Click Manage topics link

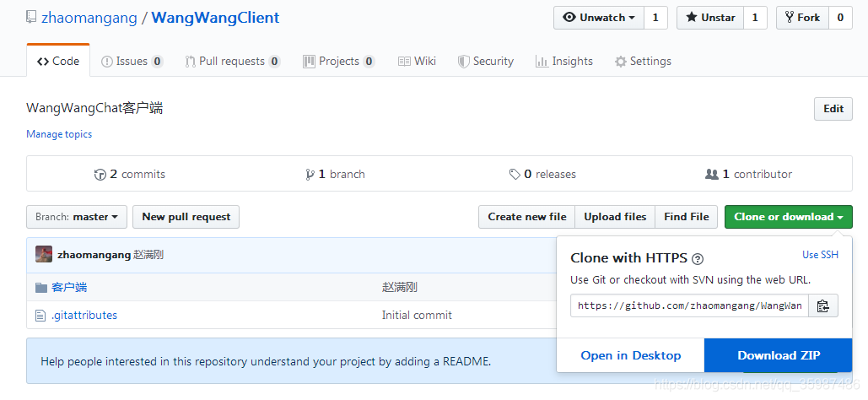tap(59, 134)
